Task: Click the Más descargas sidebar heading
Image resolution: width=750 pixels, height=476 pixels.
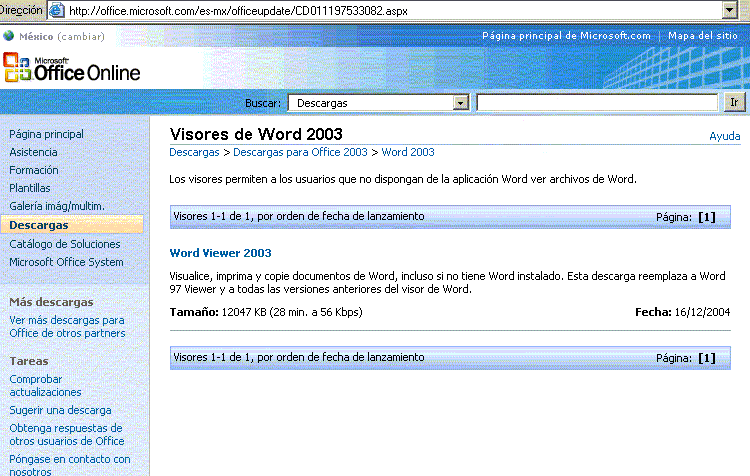Action: pyautogui.click(x=51, y=302)
